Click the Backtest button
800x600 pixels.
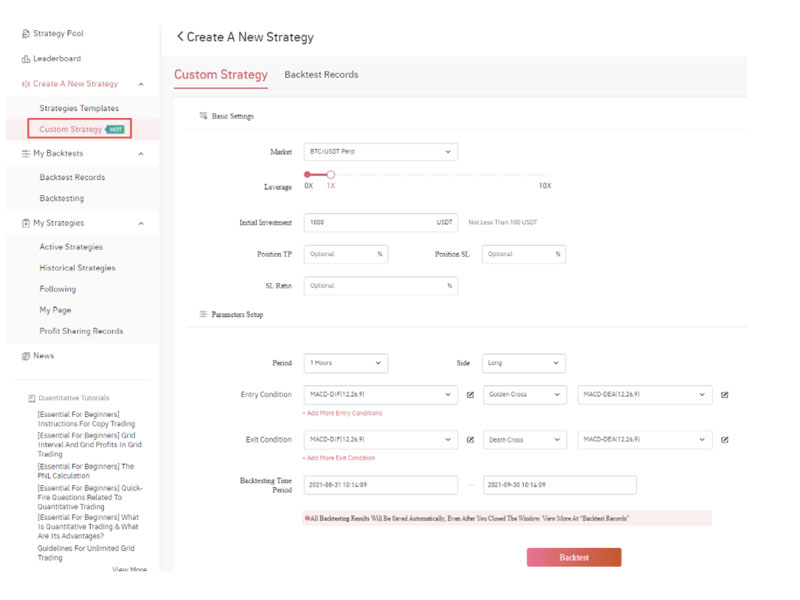574,558
